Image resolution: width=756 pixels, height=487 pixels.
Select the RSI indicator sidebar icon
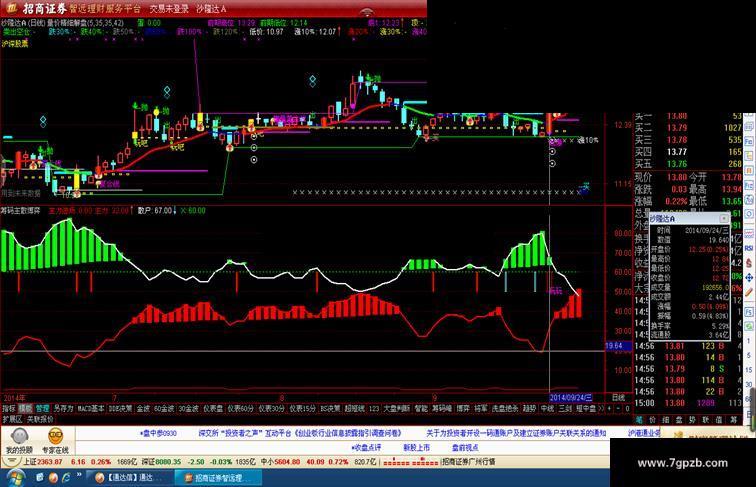pyautogui.click(x=749, y=248)
